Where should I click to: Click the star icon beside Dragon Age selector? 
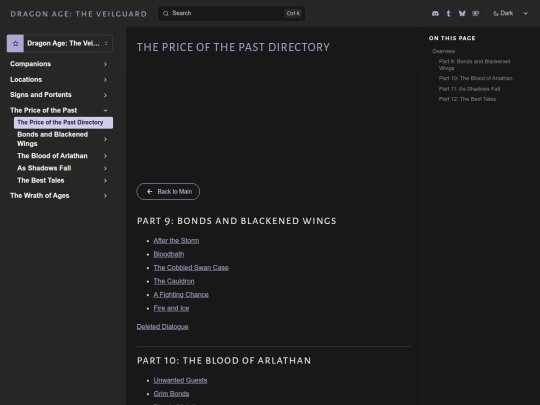point(15,43)
